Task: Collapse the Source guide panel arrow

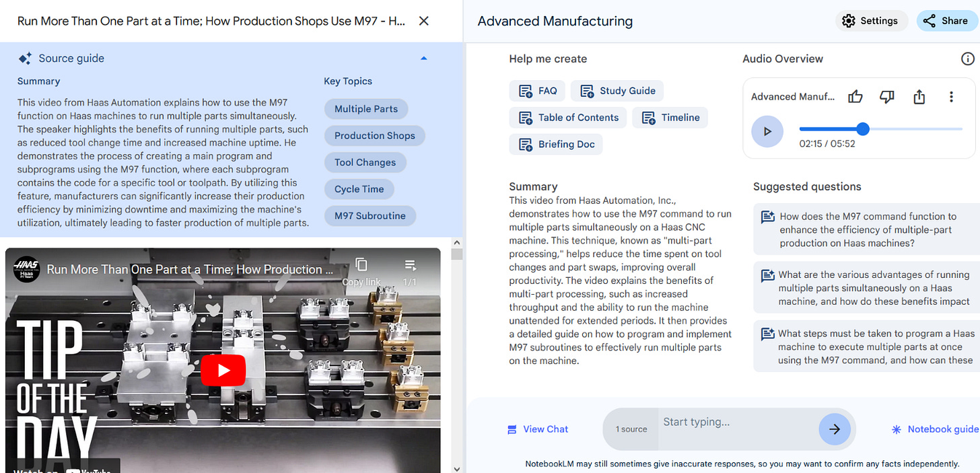Action: click(424, 59)
